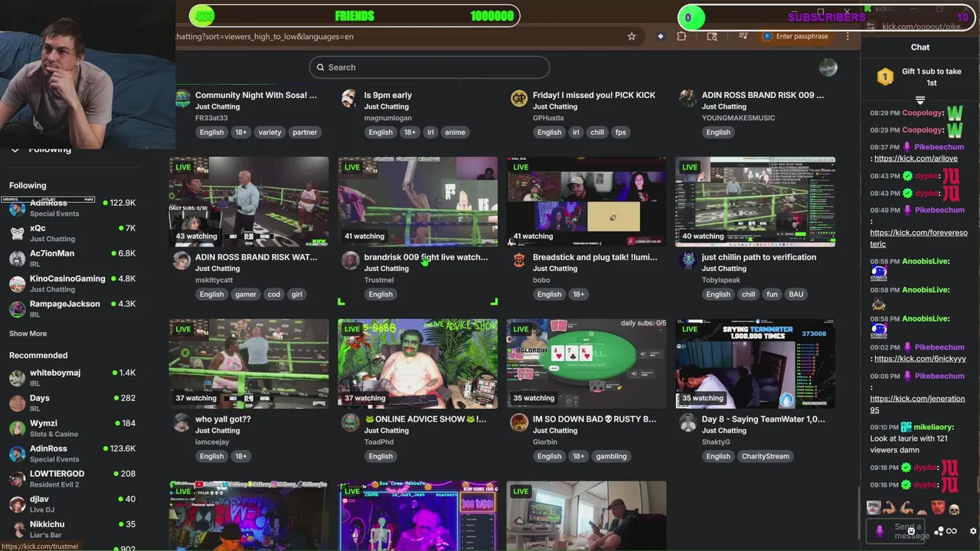
Task: Click the variety tag under FR33at33
Action: tap(269, 132)
